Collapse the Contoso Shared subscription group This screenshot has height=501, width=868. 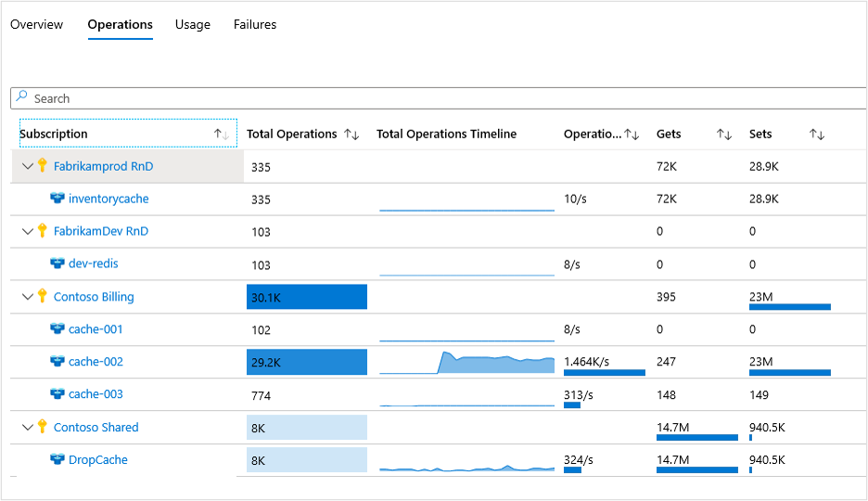(28, 428)
